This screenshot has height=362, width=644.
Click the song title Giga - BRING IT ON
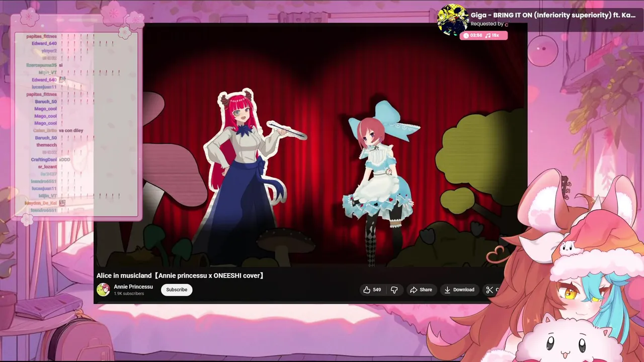[x=553, y=15]
